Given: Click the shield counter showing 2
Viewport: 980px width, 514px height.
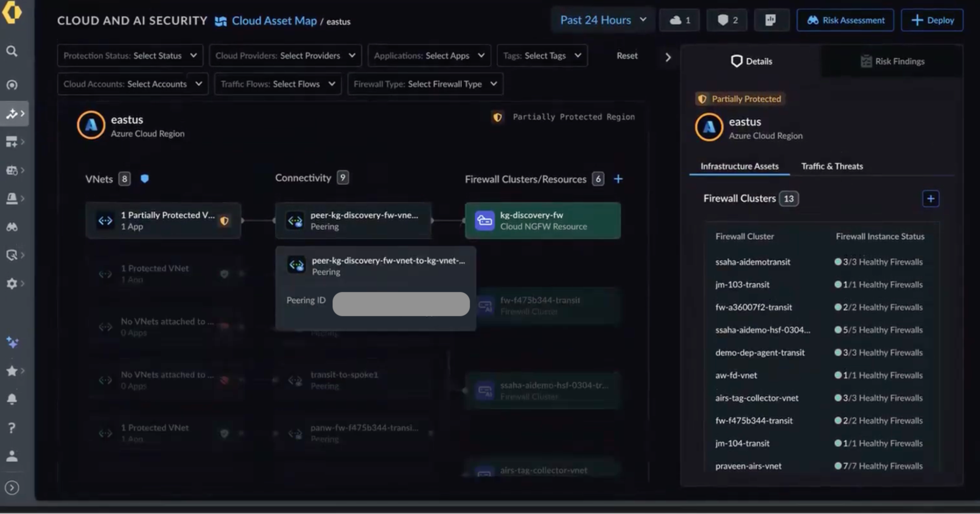Looking at the screenshot, I should point(727,20).
